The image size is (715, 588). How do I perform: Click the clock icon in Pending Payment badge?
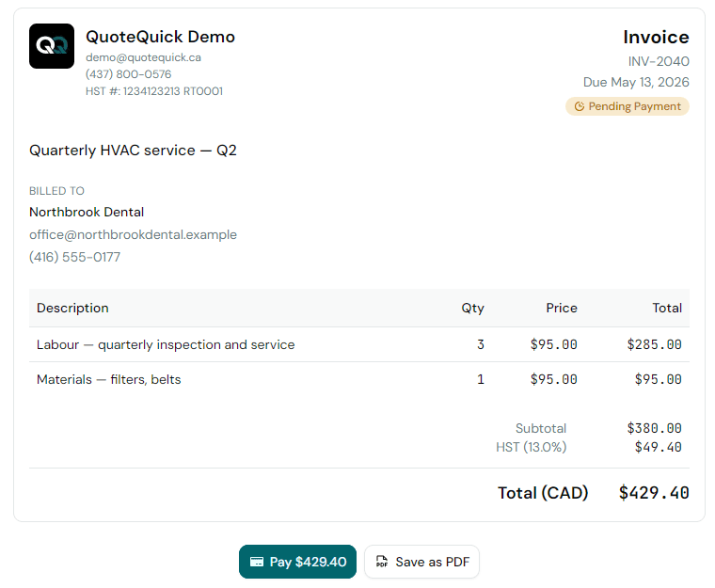coord(580,106)
